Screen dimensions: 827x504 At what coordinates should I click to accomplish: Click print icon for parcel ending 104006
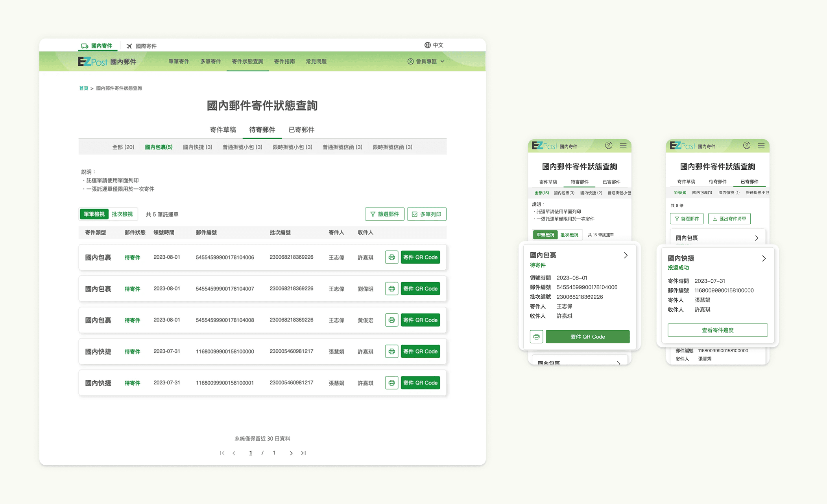(391, 258)
